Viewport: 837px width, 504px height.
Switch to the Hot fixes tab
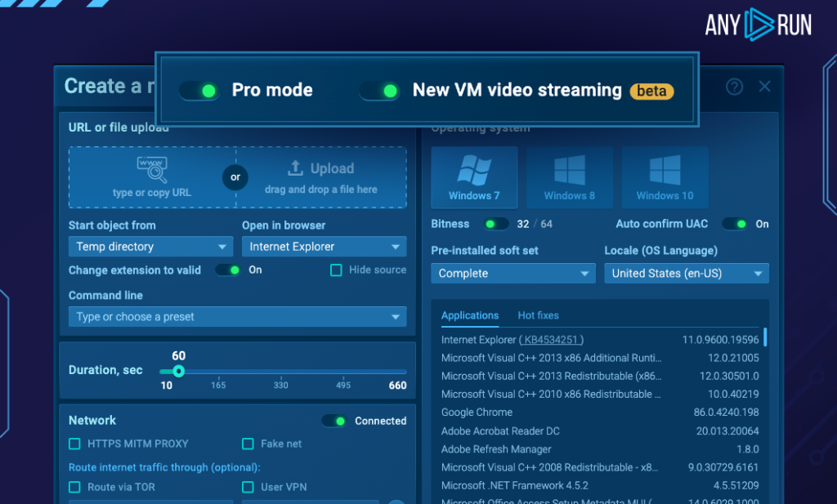coord(538,315)
